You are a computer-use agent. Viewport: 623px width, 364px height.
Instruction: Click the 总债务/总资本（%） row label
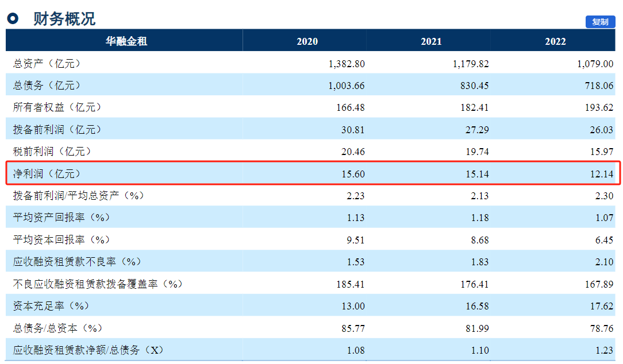coord(58,328)
